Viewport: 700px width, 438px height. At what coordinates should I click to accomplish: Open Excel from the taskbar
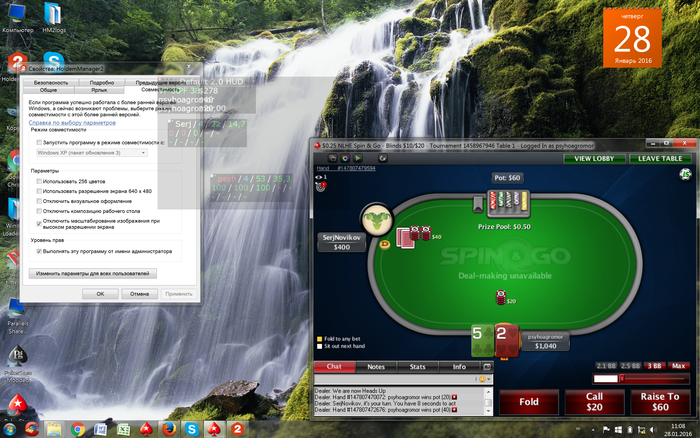coord(123,430)
